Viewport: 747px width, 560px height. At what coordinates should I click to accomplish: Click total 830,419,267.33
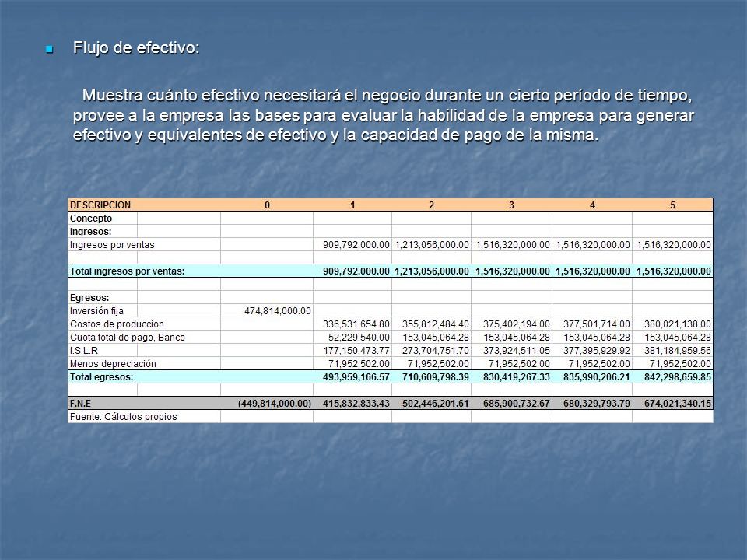pos(517,377)
